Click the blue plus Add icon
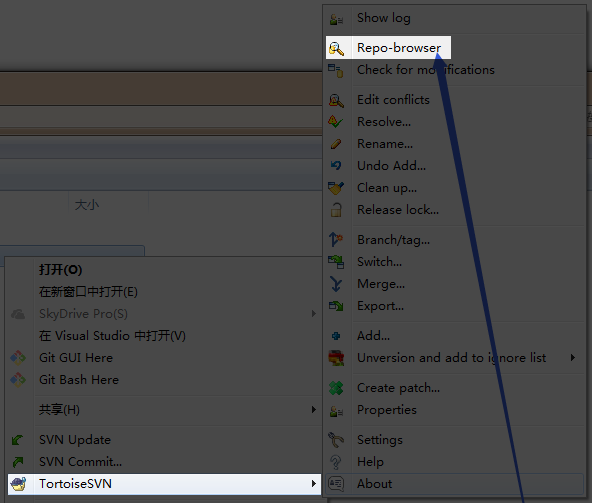This screenshot has width=592, height=503. (x=336, y=336)
